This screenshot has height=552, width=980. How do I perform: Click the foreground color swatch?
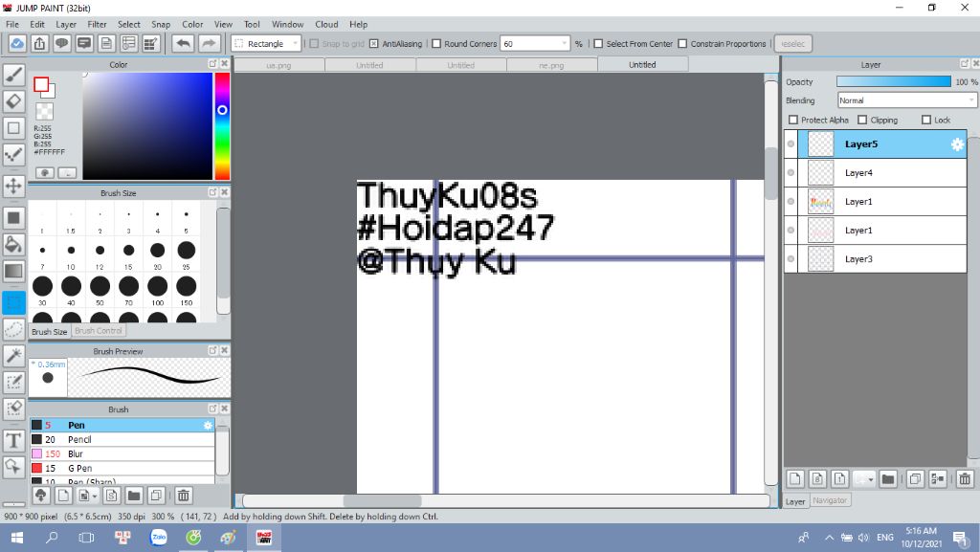[41, 85]
